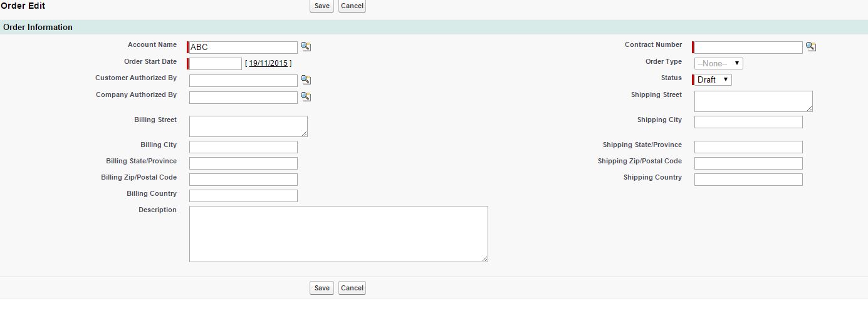Click the Order Type label
This screenshot has height=316, width=868.
pyautogui.click(x=664, y=61)
